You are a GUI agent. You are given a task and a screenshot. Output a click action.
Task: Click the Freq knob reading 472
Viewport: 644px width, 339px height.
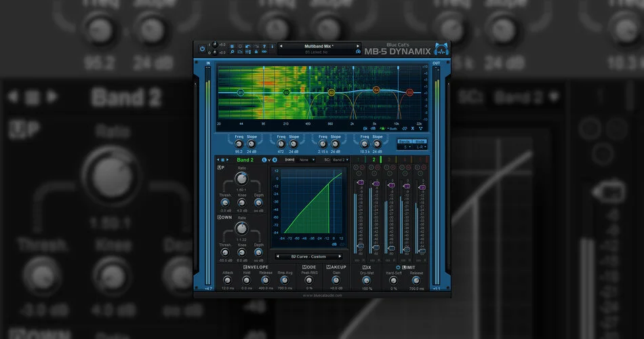click(281, 144)
